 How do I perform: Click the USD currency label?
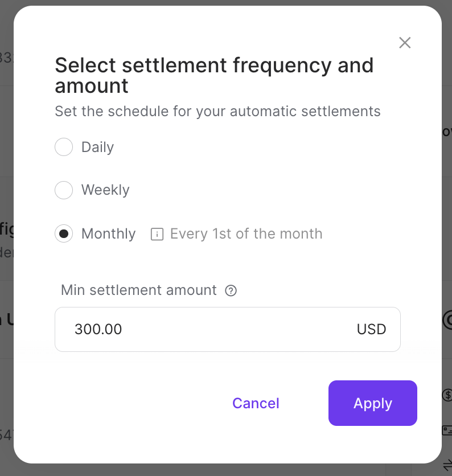click(x=371, y=329)
